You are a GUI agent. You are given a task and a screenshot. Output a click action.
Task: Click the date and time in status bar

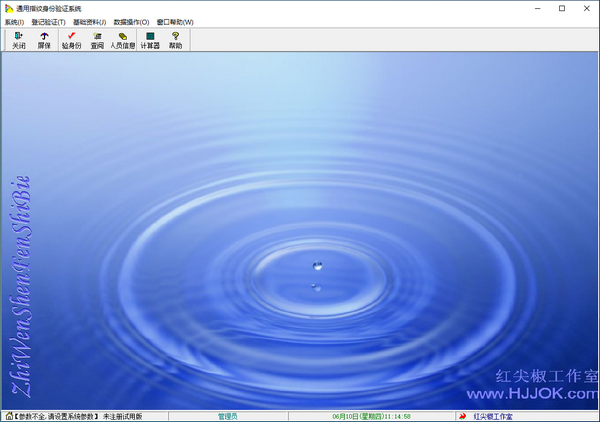(x=371, y=416)
